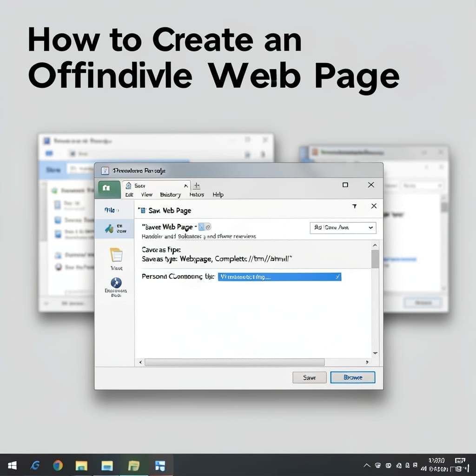
Task: Click the vertical scrollbar up arrow
Action: coord(375,245)
